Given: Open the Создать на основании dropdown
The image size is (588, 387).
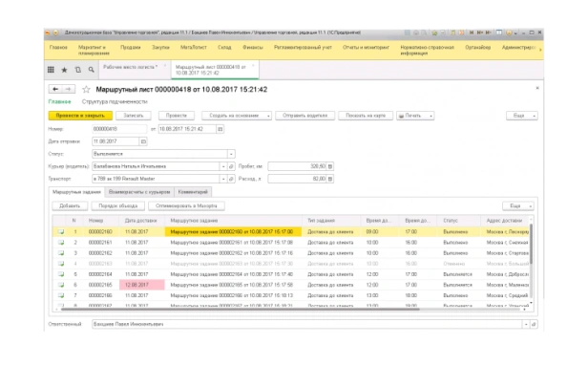Looking at the screenshot, I should click(235, 115).
